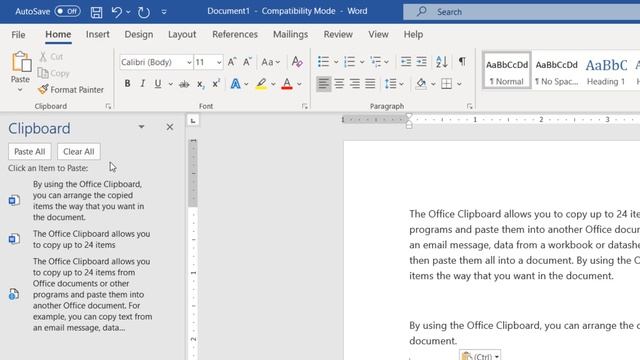The width and height of the screenshot is (640, 360).
Task: Open the font color dropdown arrow
Action: pyautogui.click(x=299, y=84)
